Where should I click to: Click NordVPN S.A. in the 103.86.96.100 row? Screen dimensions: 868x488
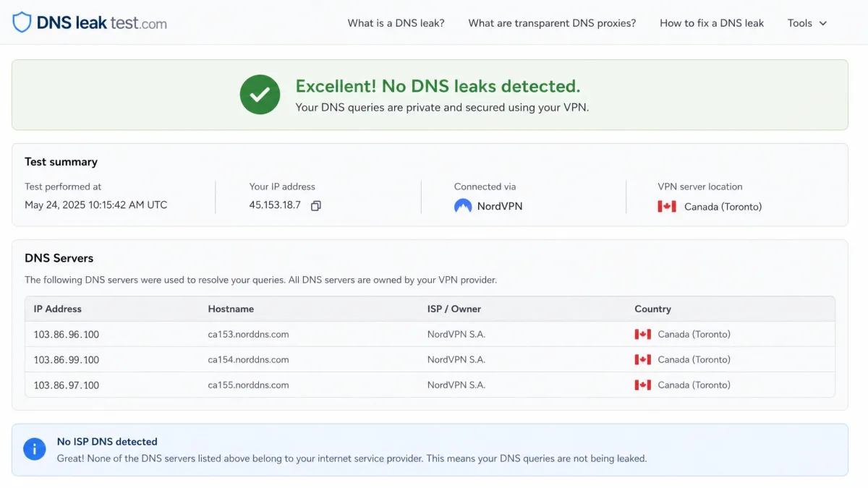[456, 335]
